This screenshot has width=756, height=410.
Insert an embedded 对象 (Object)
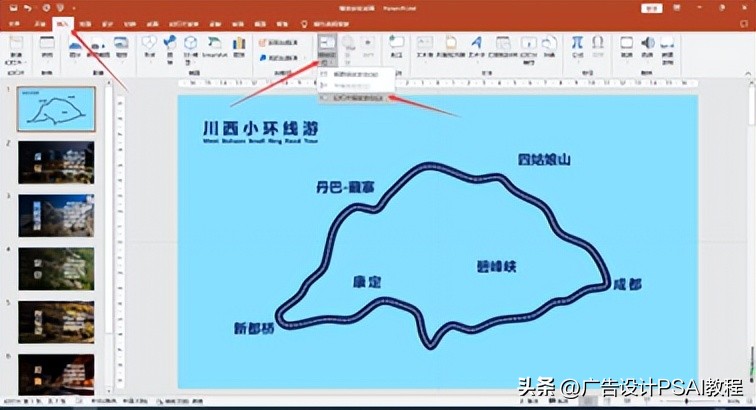click(550, 48)
